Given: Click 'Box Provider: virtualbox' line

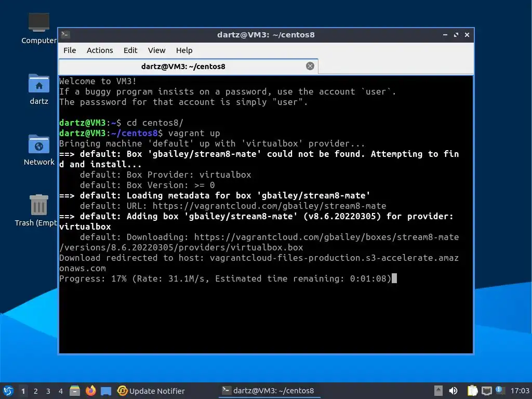Looking at the screenshot, I should click(166, 175).
